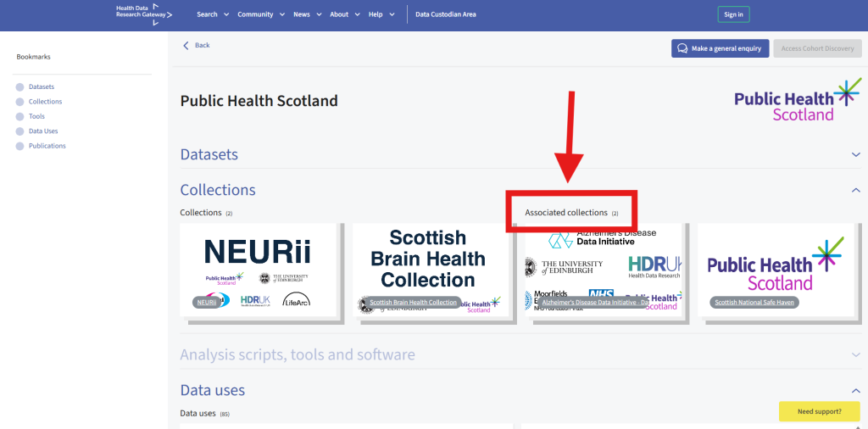This screenshot has height=429, width=868.
Task: Click the Health Data Research Gateway logo
Action: coord(144,14)
